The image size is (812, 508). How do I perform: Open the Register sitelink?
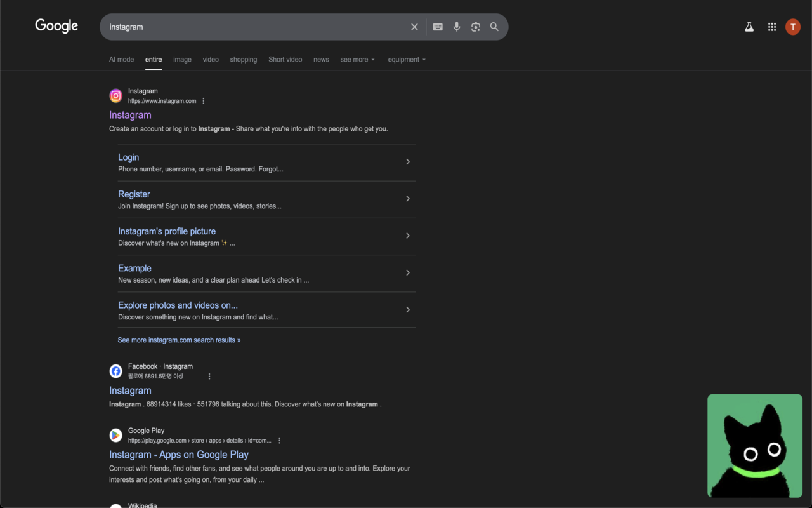134,194
